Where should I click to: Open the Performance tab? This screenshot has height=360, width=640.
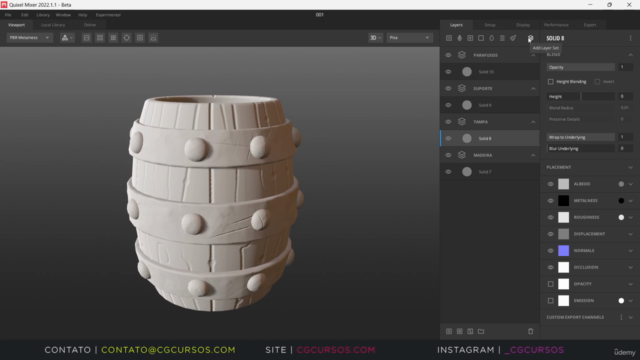(x=556, y=25)
